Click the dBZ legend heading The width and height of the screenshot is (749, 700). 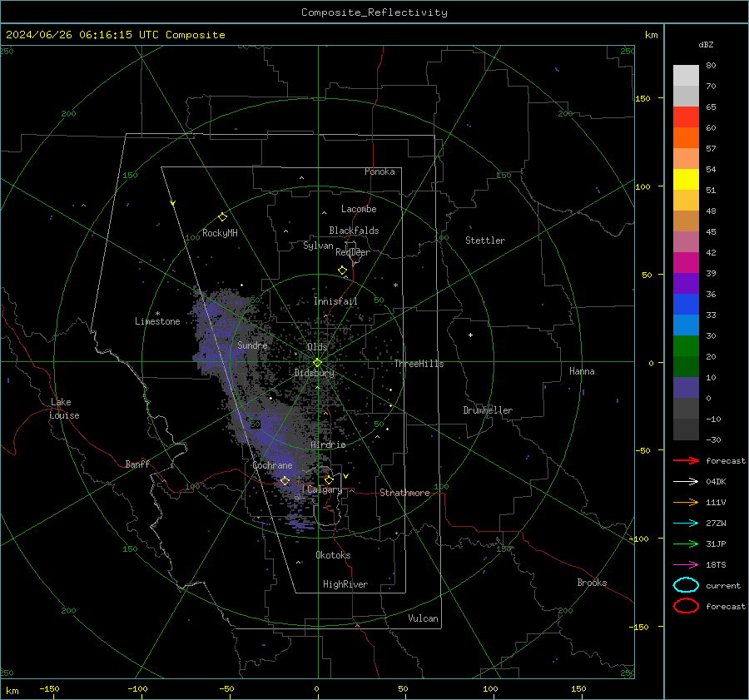(x=706, y=44)
